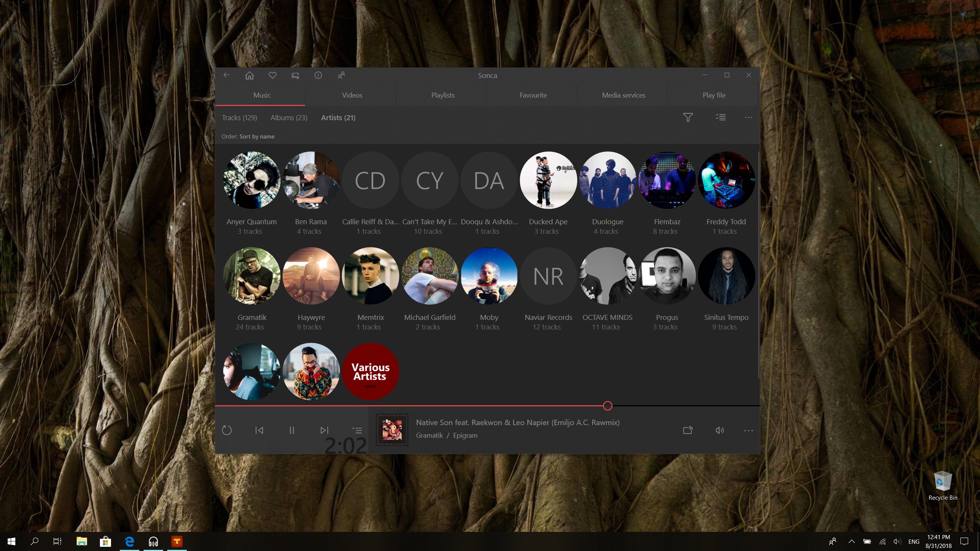Image resolution: width=980 pixels, height=551 pixels.
Task: Skip to the next track
Action: (324, 430)
